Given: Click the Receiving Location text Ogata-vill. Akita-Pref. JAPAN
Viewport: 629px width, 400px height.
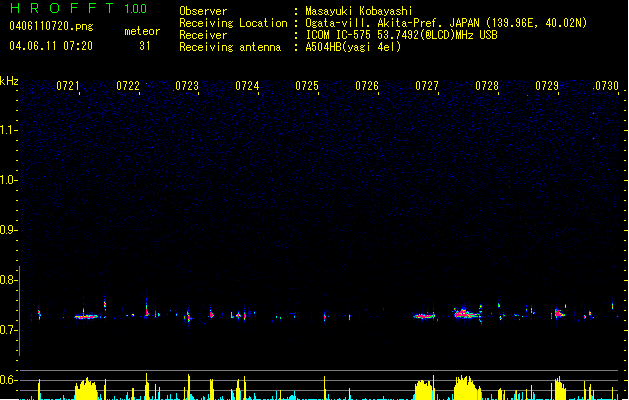Looking at the screenshot, I should pyautogui.click(x=392, y=23).
